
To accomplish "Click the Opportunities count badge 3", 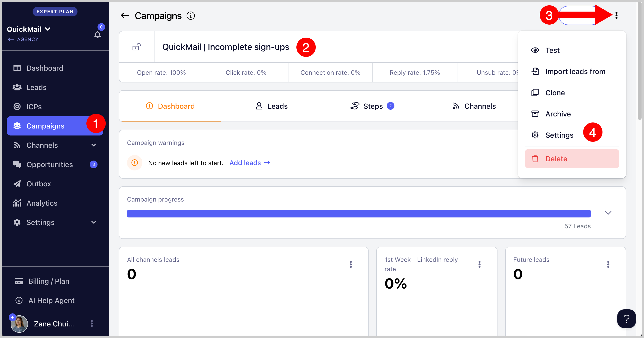I will point(93,164).
